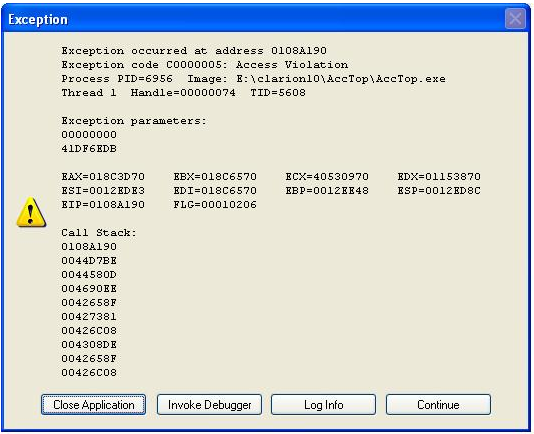
Task: Launch the Invoke Debugger button
Action: tap(209, 404)
